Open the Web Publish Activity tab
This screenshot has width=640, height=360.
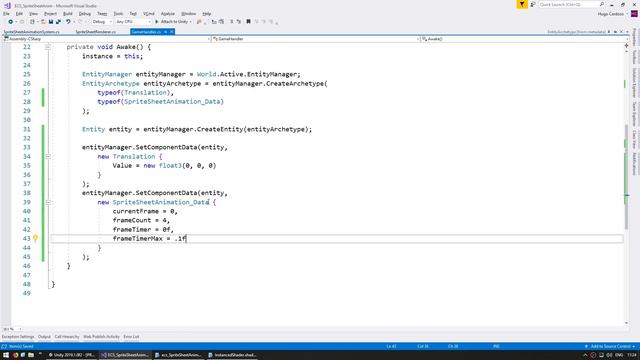[101, 337]
